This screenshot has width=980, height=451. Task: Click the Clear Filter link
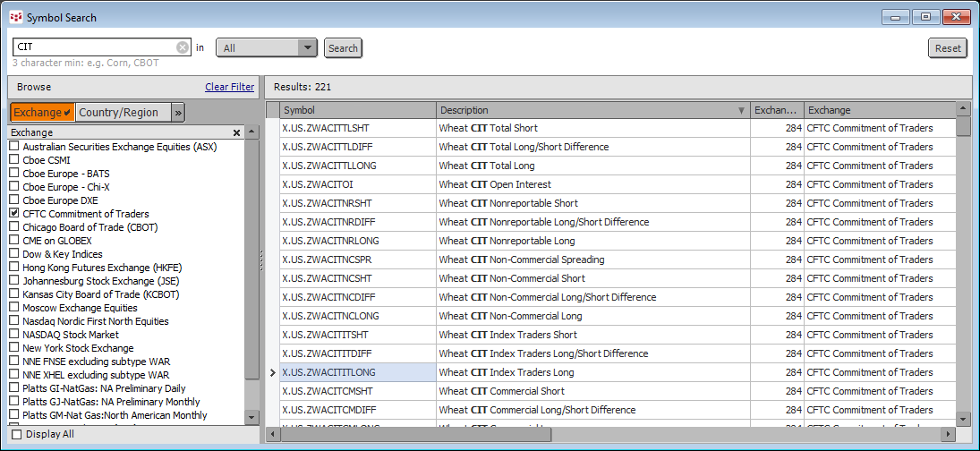pos(229,87)
